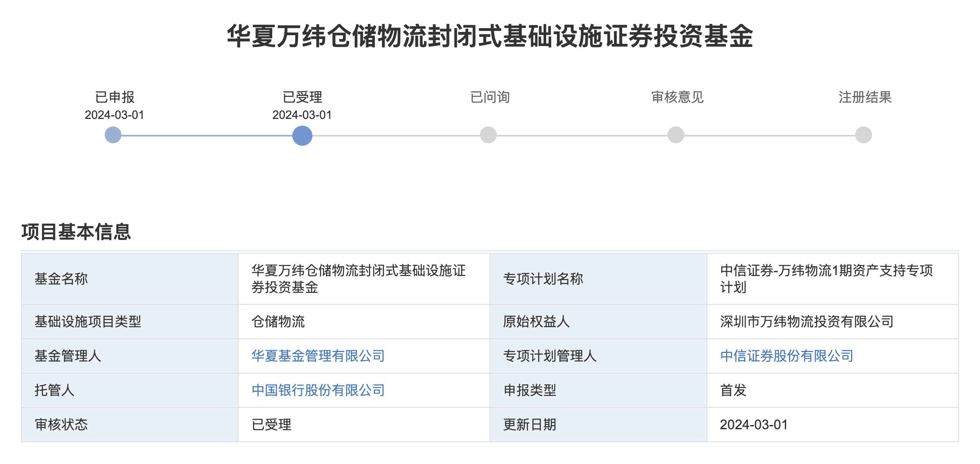The height and width of the screenshot is (464, 980).
Task: Open the 中国银行股份有限公司 link
Action: click(x=318, y=390)
